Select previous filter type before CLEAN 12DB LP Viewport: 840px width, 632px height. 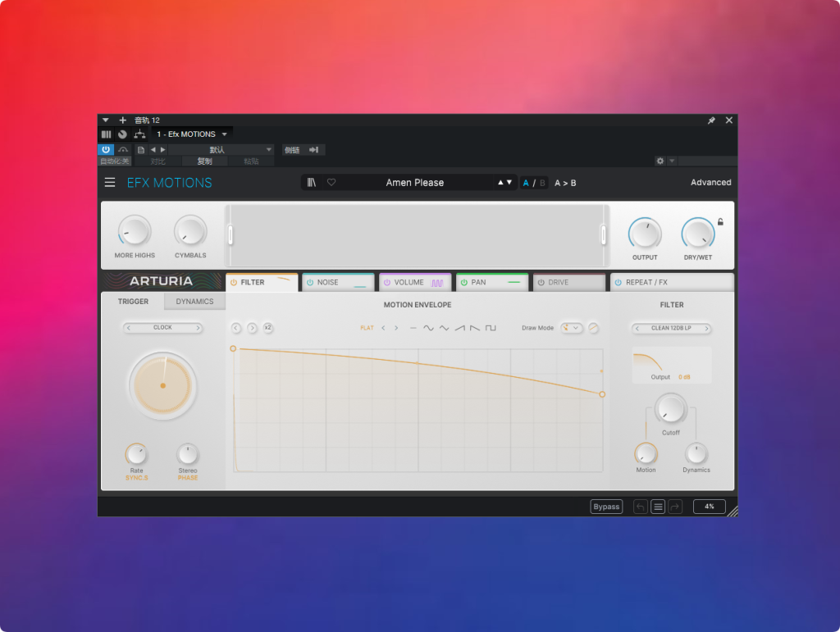637,329
